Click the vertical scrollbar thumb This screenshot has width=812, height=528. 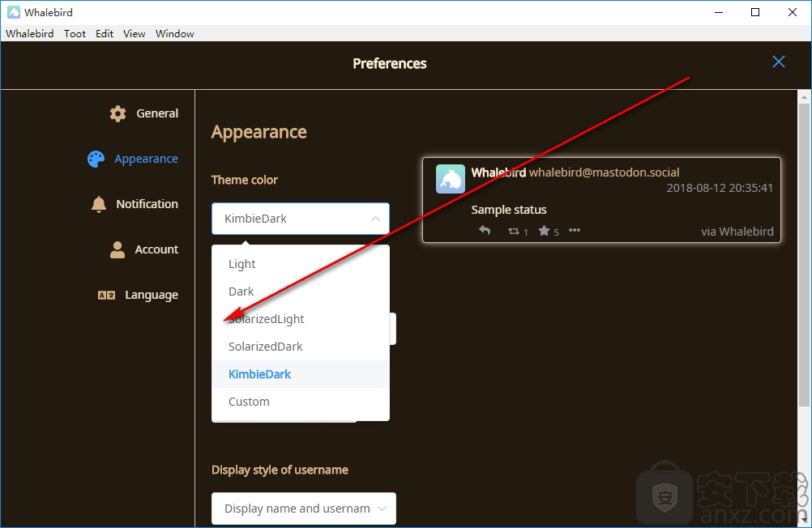[804, 254]
